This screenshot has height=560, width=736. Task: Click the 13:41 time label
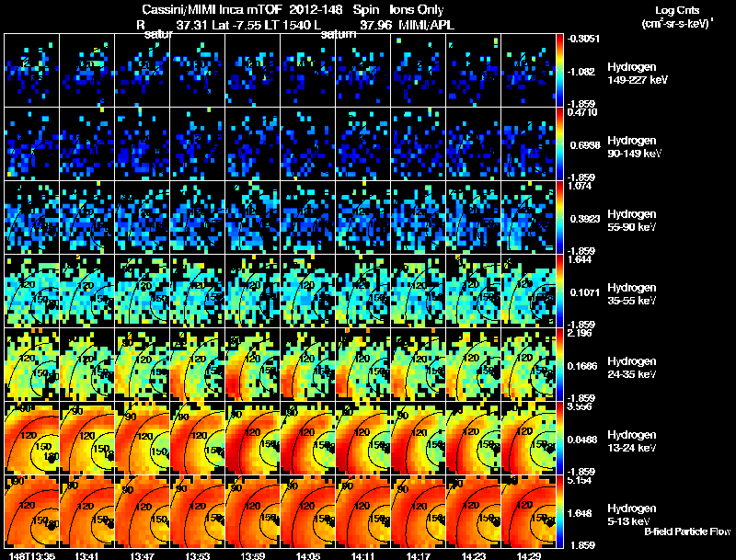coord(86,556)
